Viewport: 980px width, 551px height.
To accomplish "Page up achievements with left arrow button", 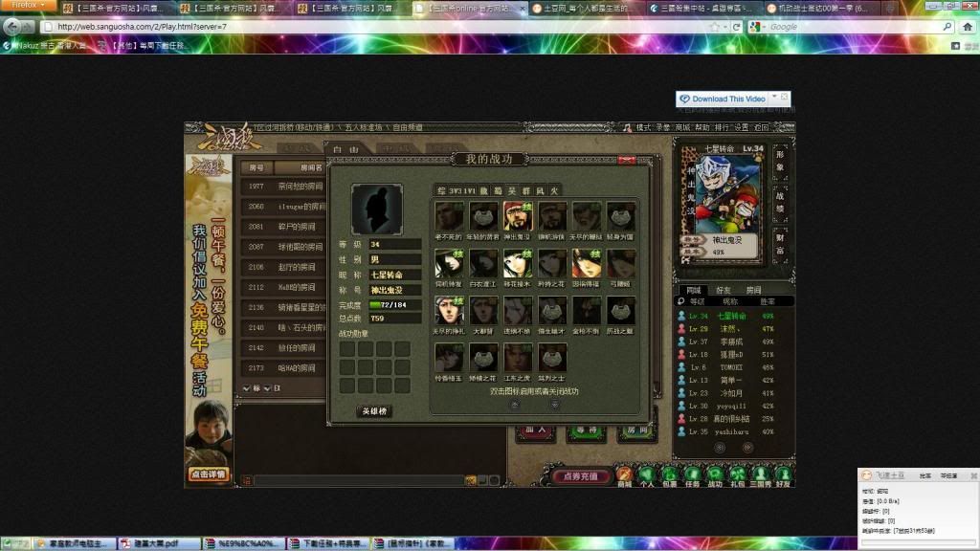I will pos(514,405).
